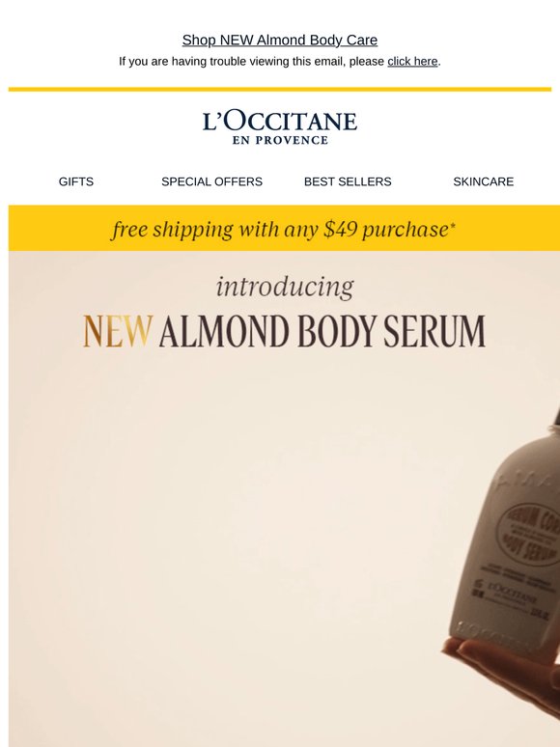Click the asterisk after 'purchase' in the banner

point(452,225)
